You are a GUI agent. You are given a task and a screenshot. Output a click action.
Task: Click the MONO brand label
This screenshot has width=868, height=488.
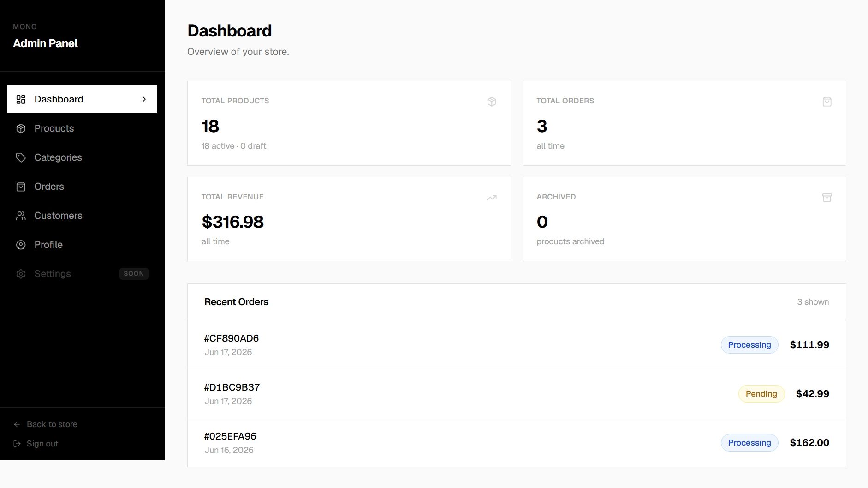click(25, 27)
